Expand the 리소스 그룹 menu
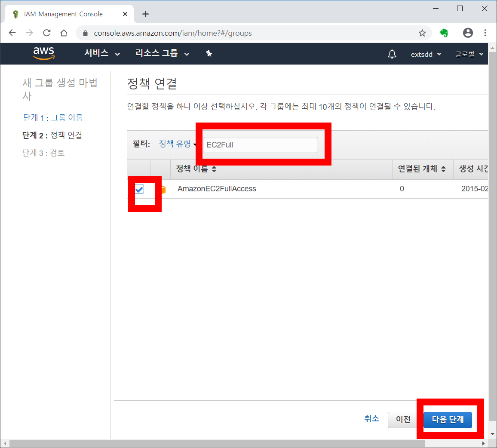Image resolution: width=497 pixels, height=448 pixels. 162,53
